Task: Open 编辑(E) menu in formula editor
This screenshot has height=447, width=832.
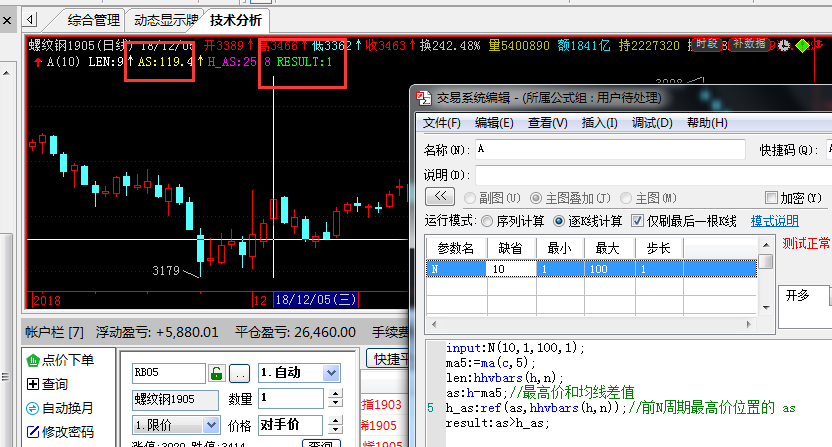Action: [494, 123]
